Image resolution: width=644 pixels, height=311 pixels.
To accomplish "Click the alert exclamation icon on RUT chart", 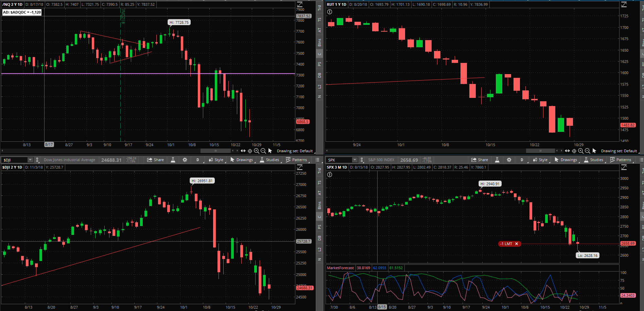I will coord(329,12).
